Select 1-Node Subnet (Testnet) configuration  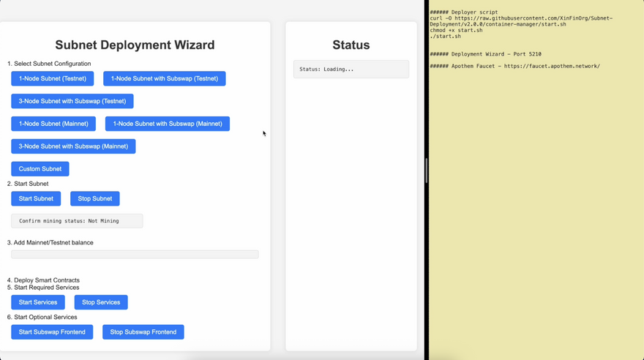(53, 78)
